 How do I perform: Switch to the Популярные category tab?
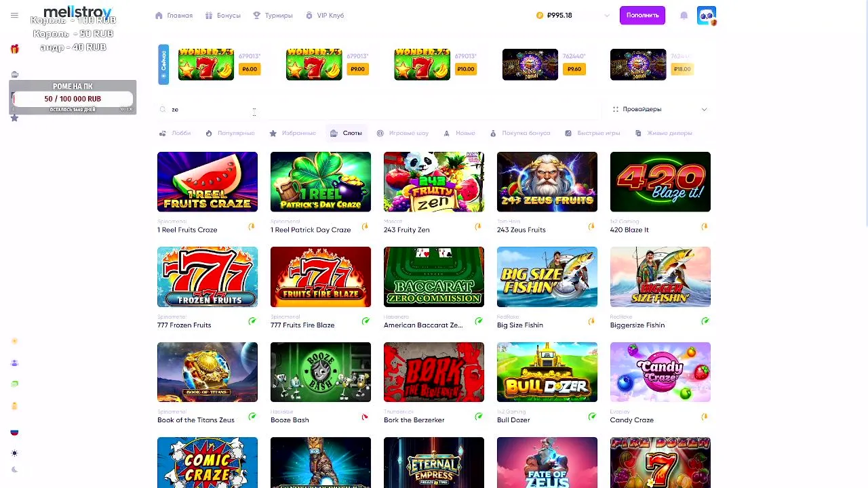click(230, 133)
